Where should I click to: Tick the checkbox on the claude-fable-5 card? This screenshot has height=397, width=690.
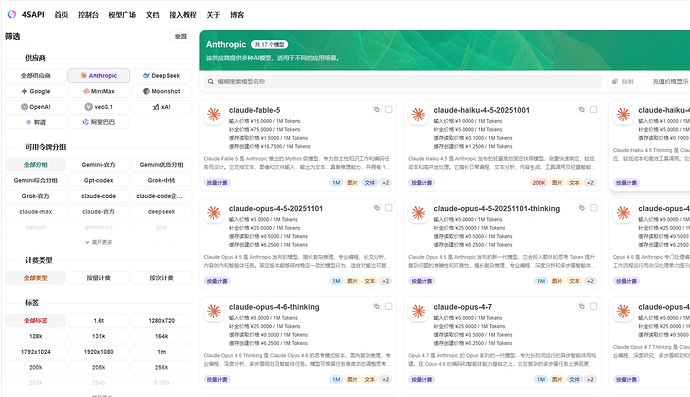(389, 110)
